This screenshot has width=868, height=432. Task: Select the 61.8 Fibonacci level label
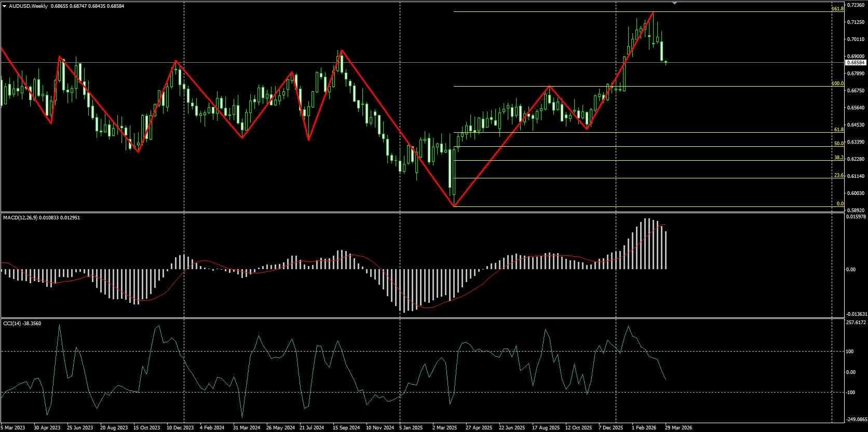pos(838,130)
